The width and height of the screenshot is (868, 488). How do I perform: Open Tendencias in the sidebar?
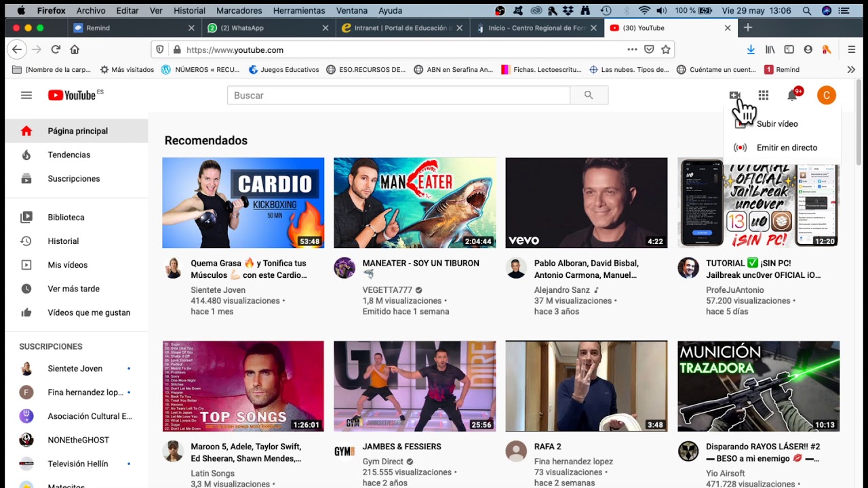click(76, 155)
